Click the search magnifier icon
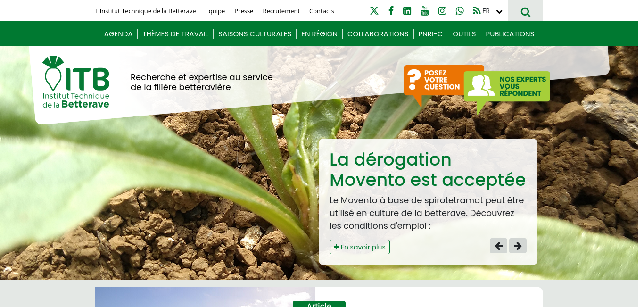The width and height of the screenshot is (644, 307). [x=526, y=11]
